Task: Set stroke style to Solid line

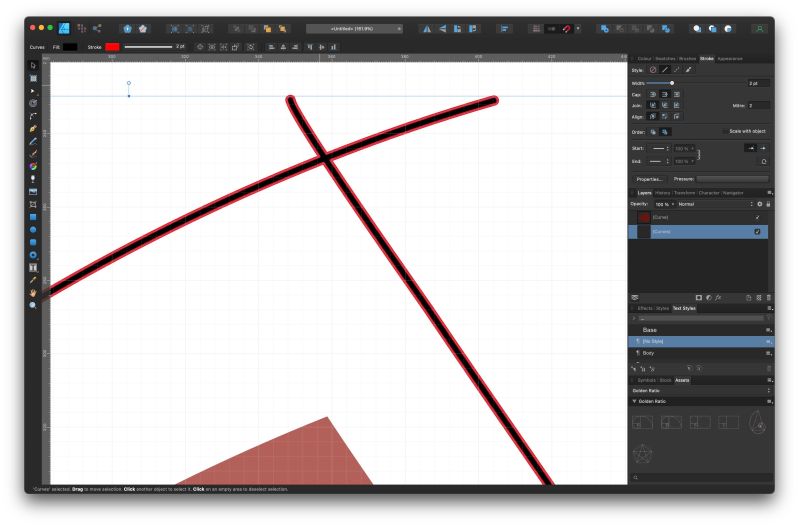Action: point(665,70)
